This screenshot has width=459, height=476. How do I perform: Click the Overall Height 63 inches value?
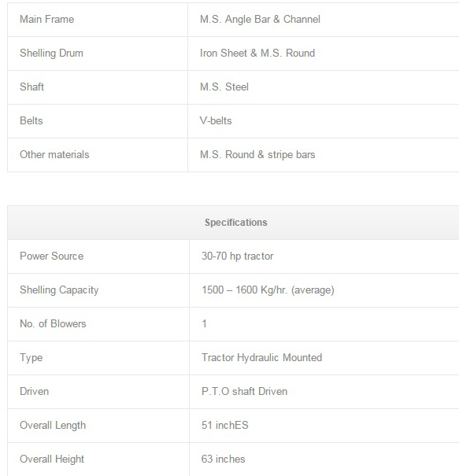(223, 459)
